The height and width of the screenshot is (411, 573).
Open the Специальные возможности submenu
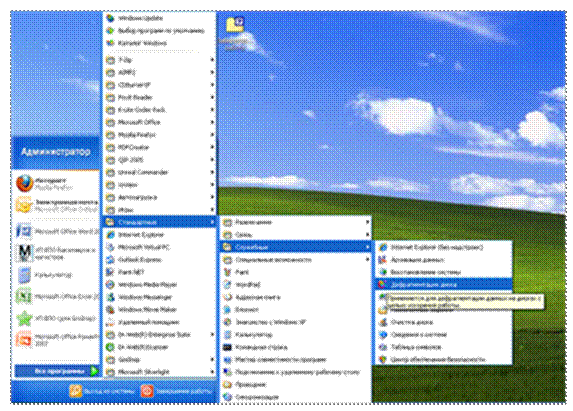point(296,260)
